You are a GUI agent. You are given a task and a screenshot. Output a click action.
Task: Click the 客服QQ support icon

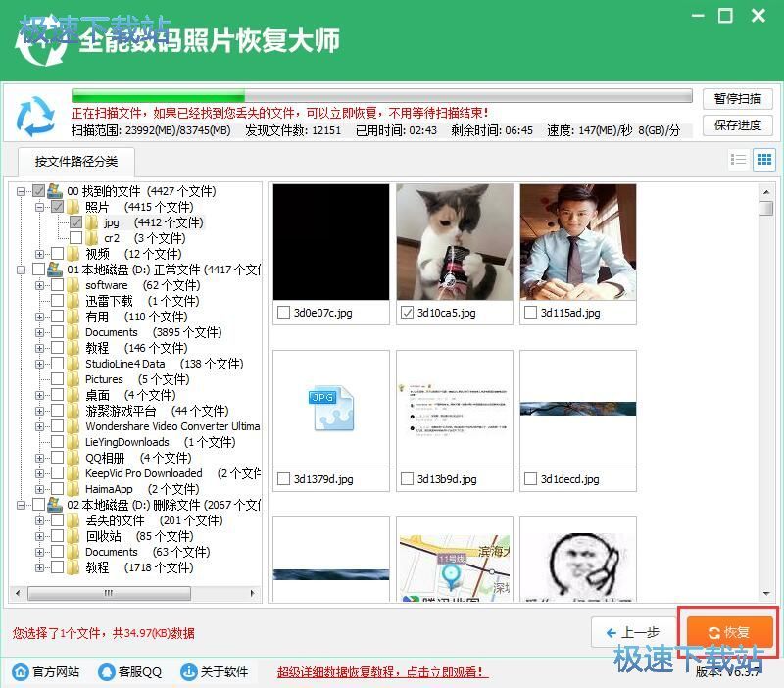click(x=106, y=672)
